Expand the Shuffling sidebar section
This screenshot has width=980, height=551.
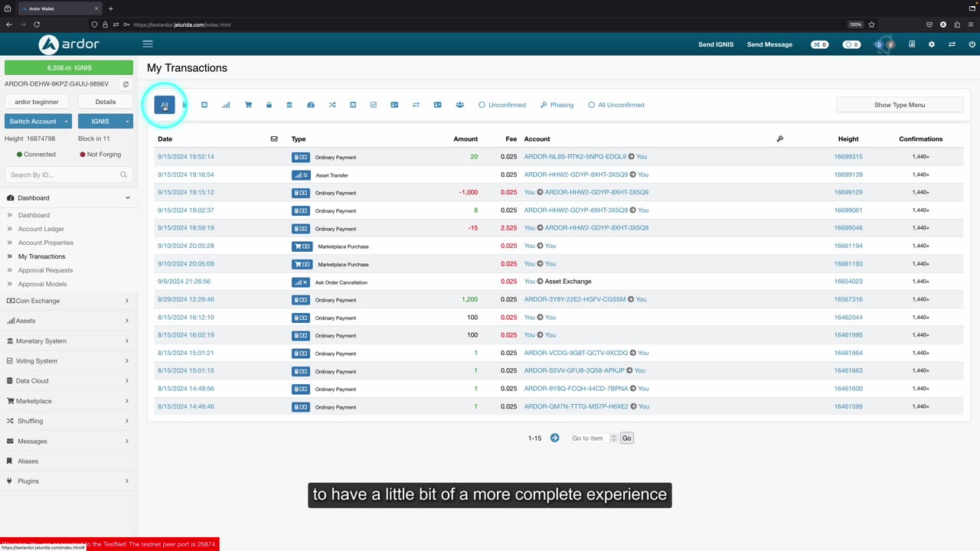pyautogui.click(x=69, y=421)
